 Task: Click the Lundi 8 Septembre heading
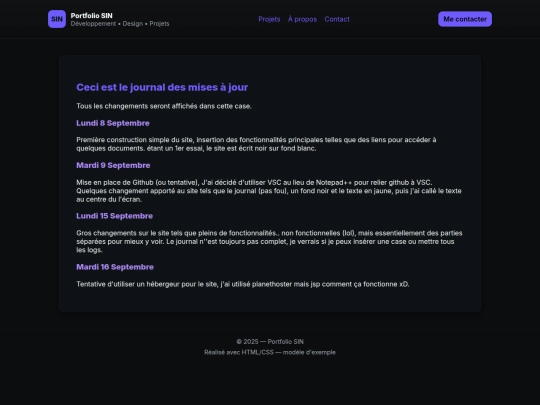(113, 123)
